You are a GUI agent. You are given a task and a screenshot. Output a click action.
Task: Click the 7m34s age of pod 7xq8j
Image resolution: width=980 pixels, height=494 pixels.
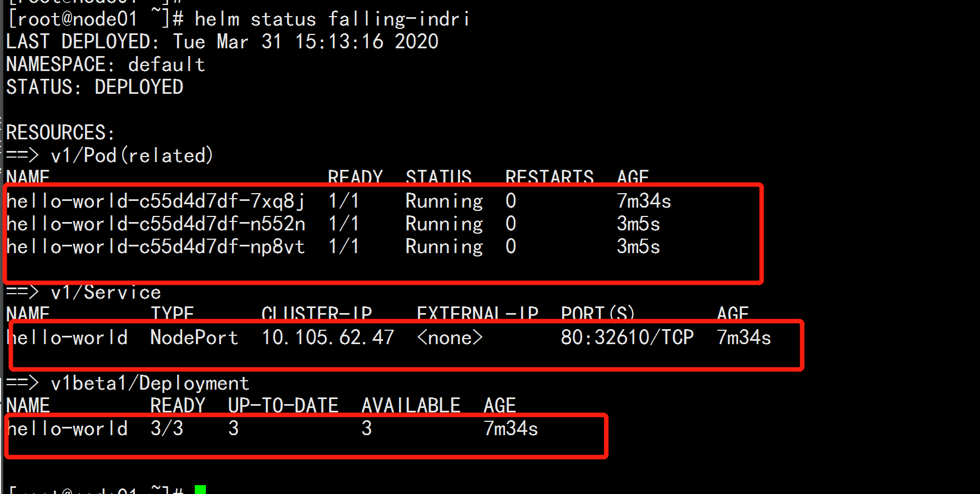tap(644, 201)
